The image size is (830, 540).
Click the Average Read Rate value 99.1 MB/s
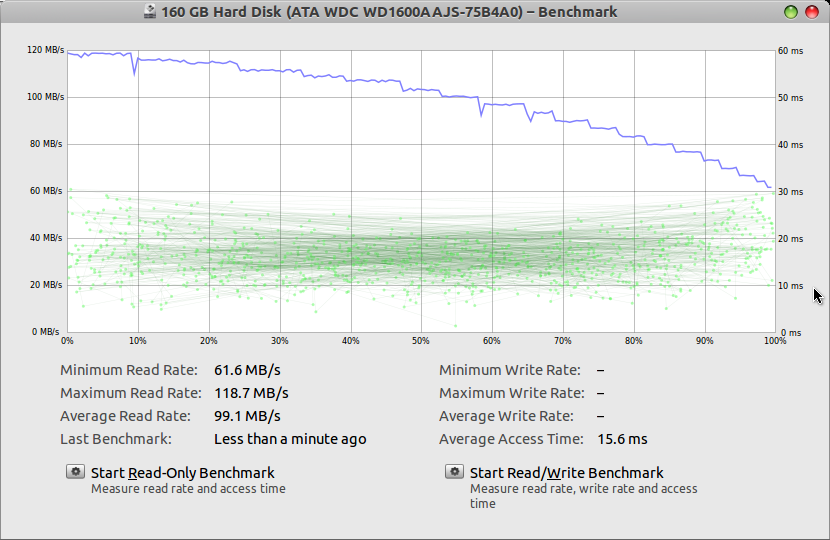[x=247, y=416]
